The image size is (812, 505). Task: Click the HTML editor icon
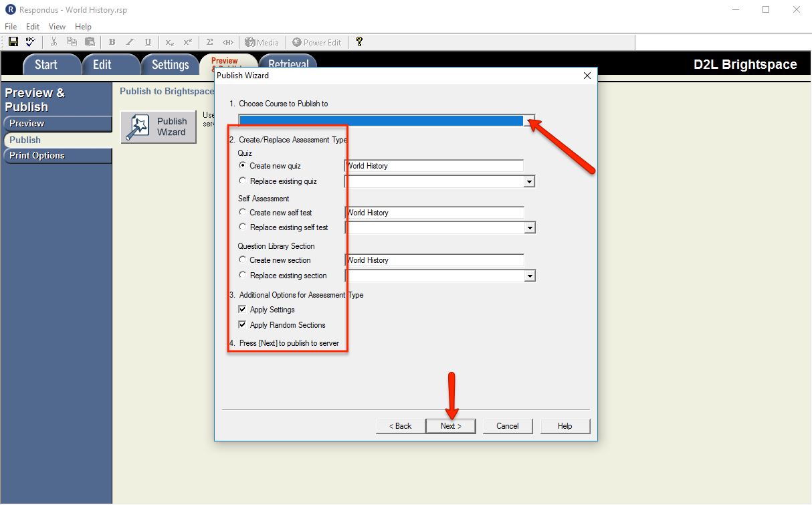[x=228, y=42]
